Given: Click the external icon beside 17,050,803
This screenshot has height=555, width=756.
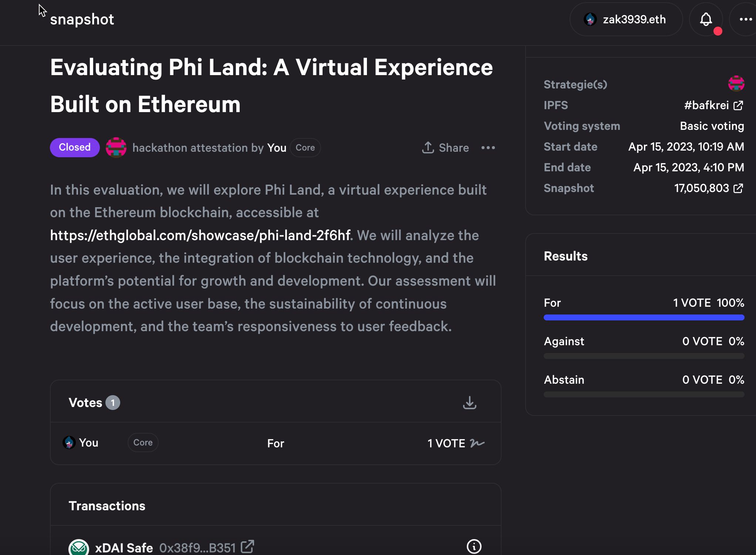Looking at the screenshot, I should pos(738,188).
